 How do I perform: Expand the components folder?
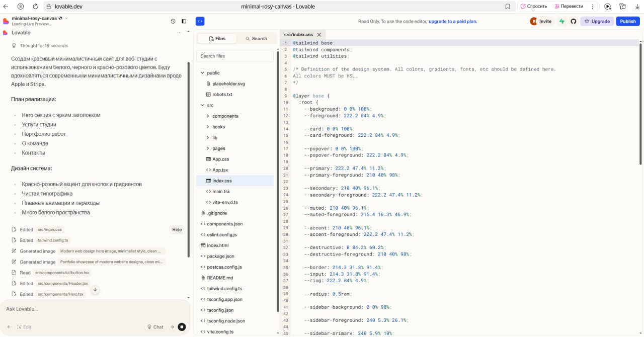[208, 116]
